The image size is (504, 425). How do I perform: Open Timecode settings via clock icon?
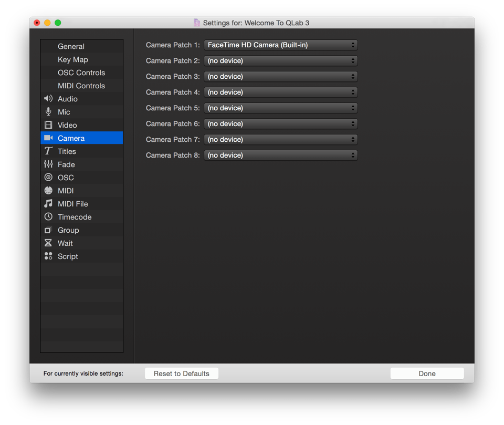pos(48,217)
